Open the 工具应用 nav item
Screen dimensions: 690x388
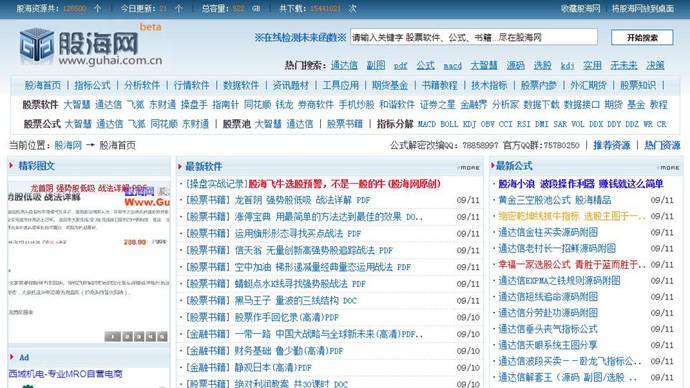[341, 85]
